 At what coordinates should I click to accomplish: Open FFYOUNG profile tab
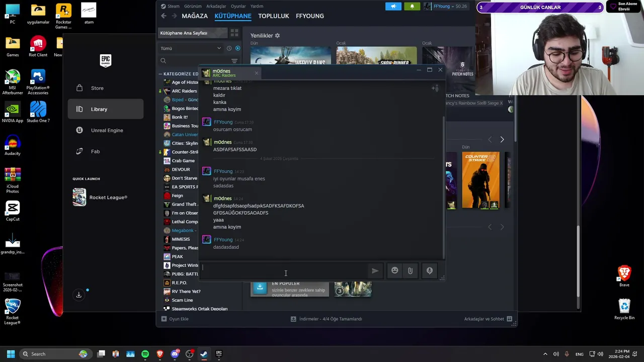[310, 16]
